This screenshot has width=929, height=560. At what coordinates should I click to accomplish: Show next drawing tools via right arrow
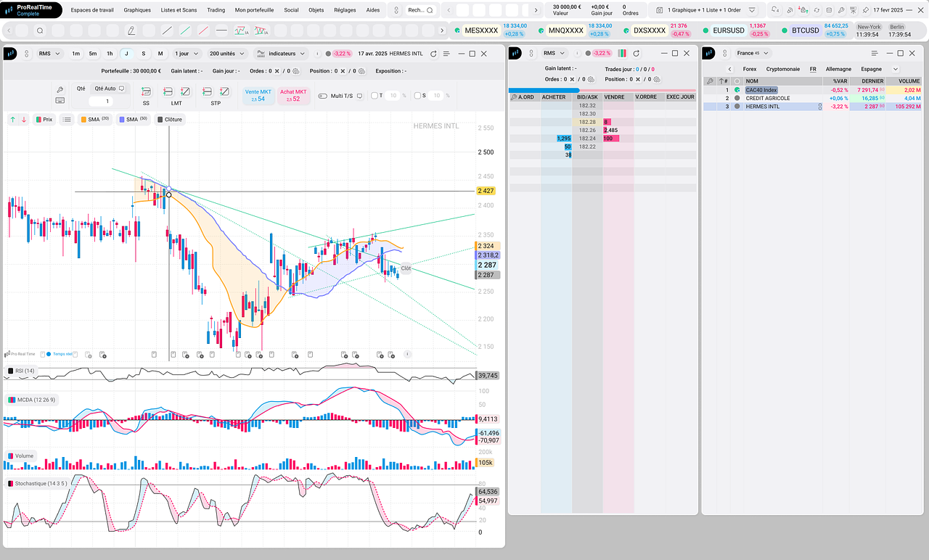click(x=442, y=30)
